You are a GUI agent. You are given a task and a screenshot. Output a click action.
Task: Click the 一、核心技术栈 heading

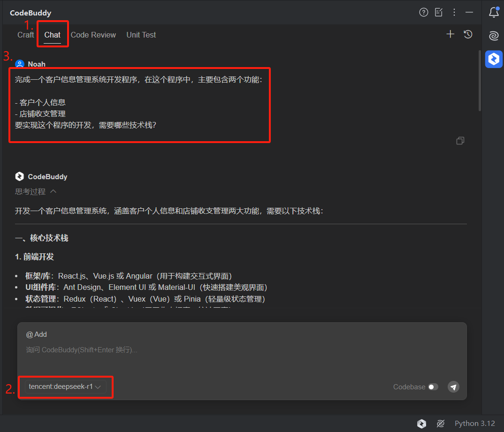tap(41, 238)
